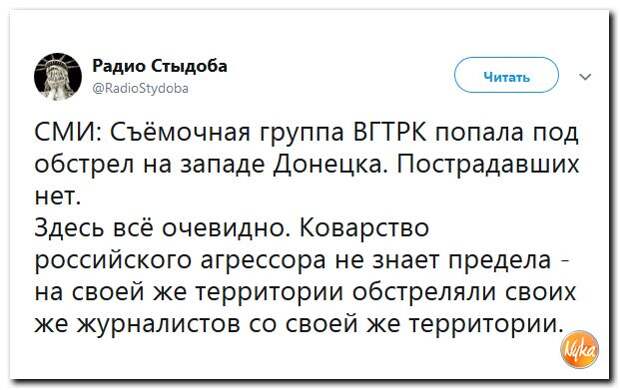Click the word журналистов in the tweet
Image resolution: width=620 pixels, height=390 pixels.
158,325
